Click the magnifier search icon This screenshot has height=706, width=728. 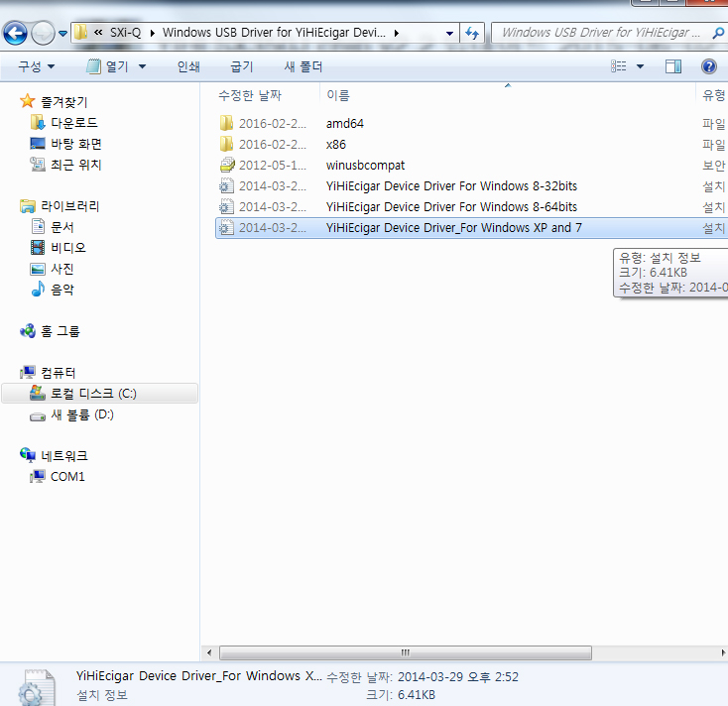(718, 33)
